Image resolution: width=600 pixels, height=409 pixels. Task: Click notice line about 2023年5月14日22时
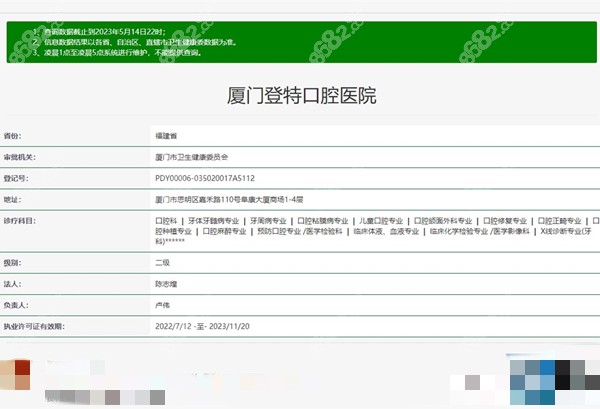(99, 32)
